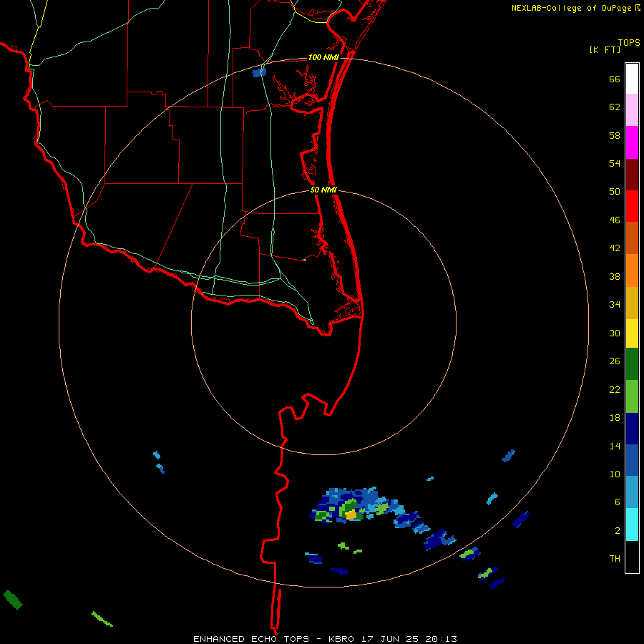
Task: Select the burnt orange 42 kft legend swatch
Action: (632, 238)
